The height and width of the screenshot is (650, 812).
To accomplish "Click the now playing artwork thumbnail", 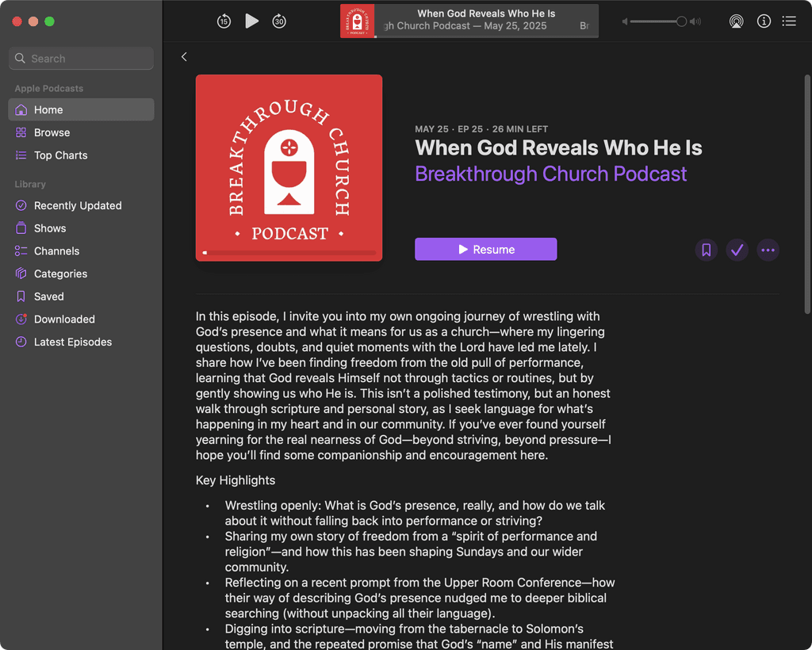I will (358, 21).
